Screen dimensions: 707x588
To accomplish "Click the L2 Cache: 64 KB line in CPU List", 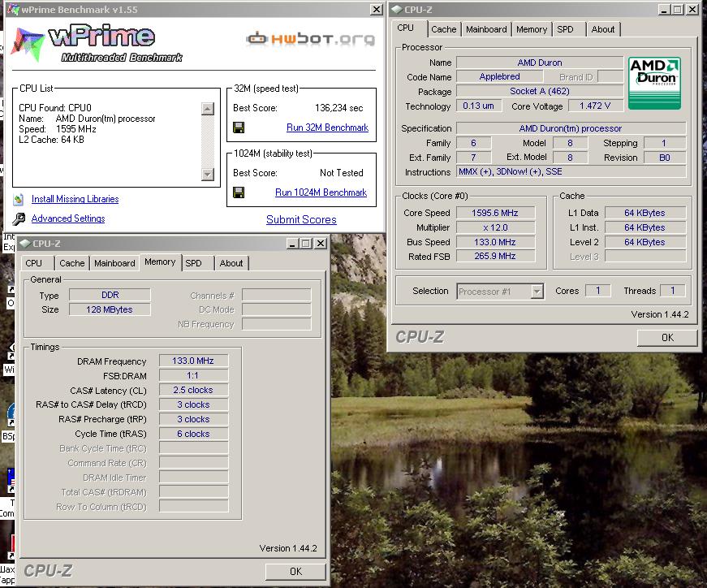I will (x=51, y=140).
